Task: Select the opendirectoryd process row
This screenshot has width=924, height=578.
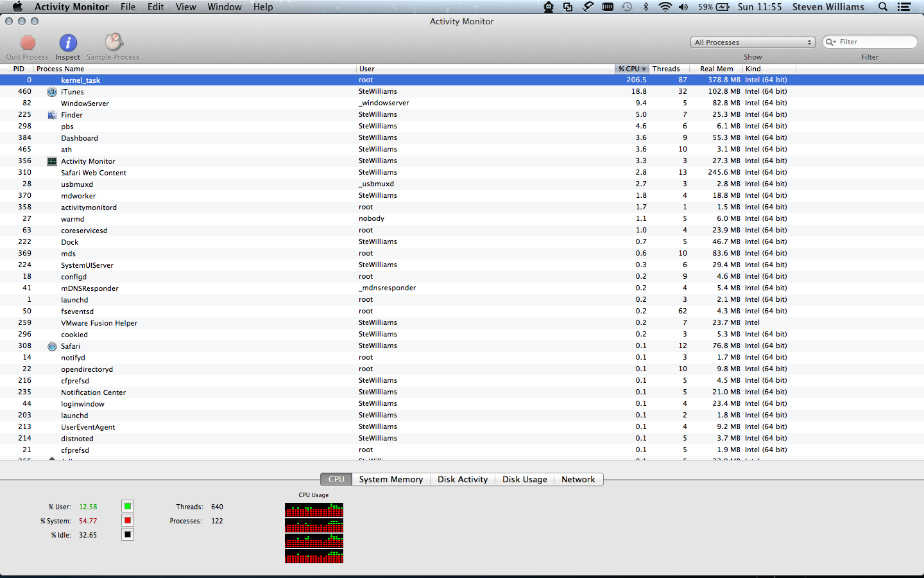Action: 462,369
